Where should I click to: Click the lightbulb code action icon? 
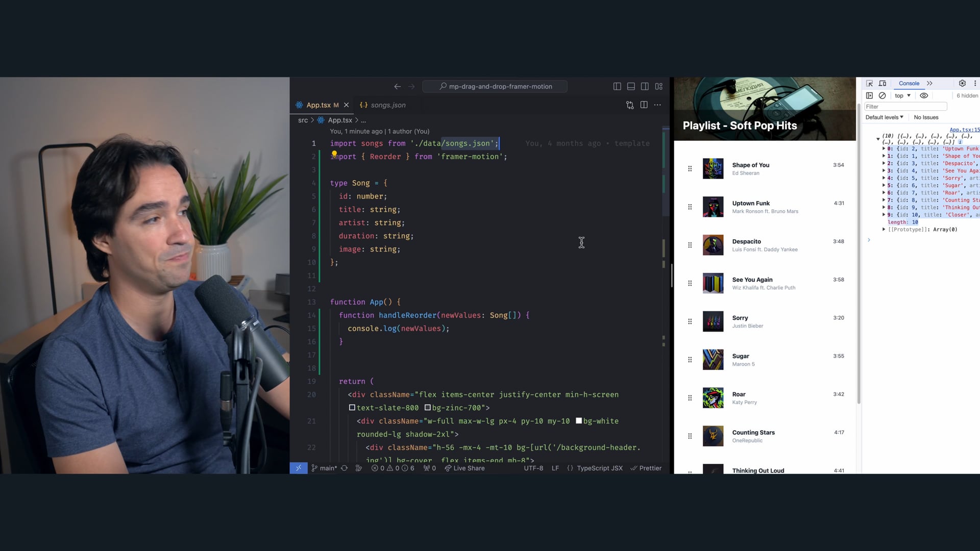[334, 154]
